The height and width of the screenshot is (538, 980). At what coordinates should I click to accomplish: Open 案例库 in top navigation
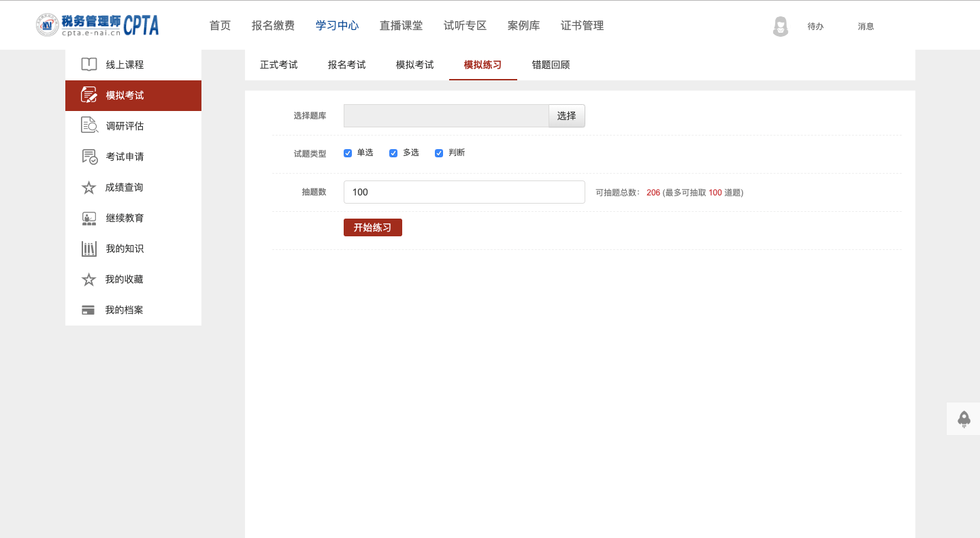tap(523, 25)
